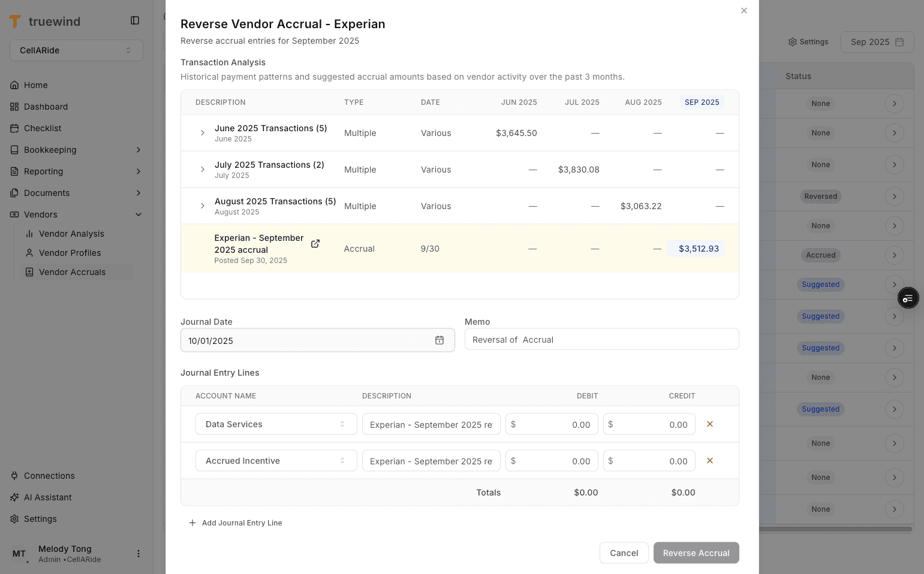Screen dimensions: 924x574
Task: Click the floating checklist widget icon
Action: pos(908,298)
